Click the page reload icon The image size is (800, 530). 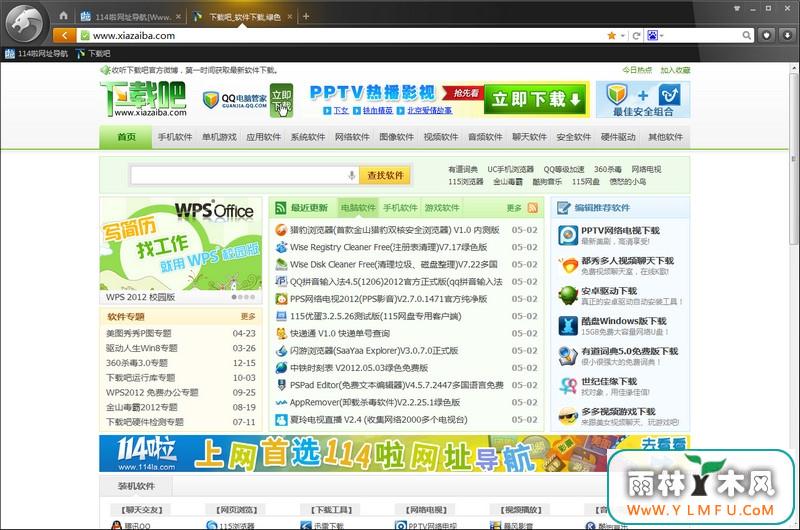636,36
